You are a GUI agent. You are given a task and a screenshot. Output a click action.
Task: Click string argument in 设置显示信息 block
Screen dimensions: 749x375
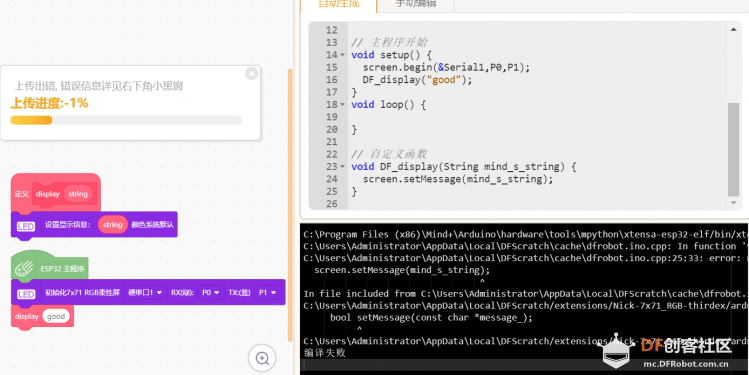tap(113, 225)
